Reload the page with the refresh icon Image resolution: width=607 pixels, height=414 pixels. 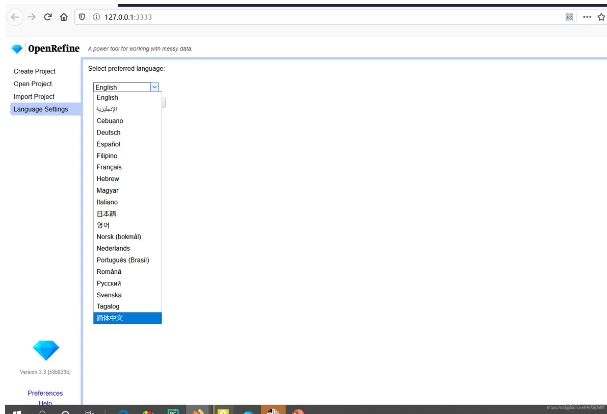point(48,17)
